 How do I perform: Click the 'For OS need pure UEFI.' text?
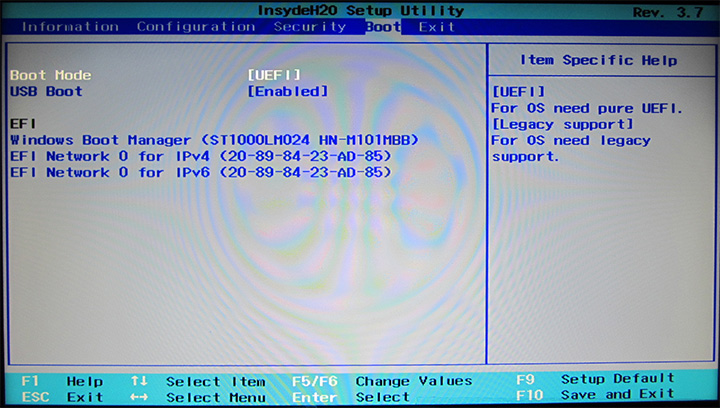[586, 108]
